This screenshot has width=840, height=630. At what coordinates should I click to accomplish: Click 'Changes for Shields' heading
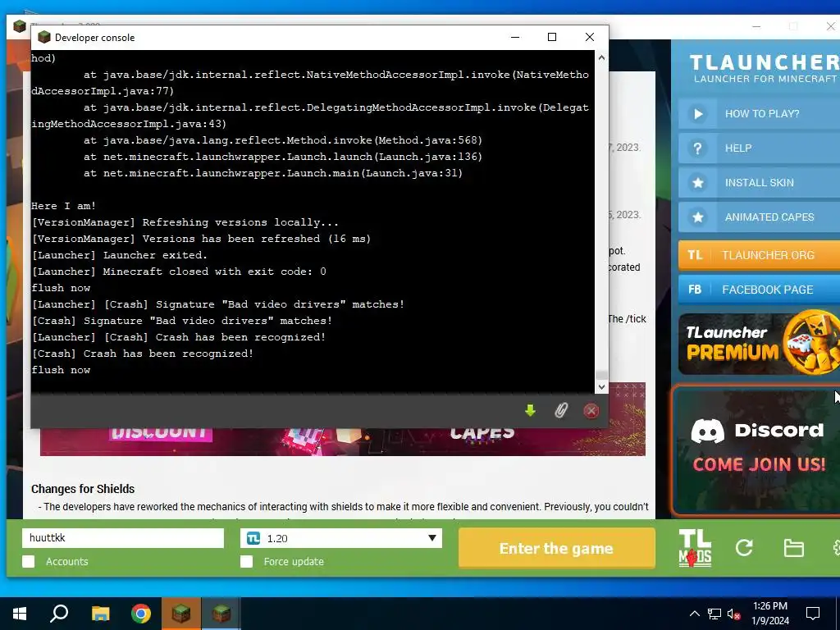(x=83, y=489)
